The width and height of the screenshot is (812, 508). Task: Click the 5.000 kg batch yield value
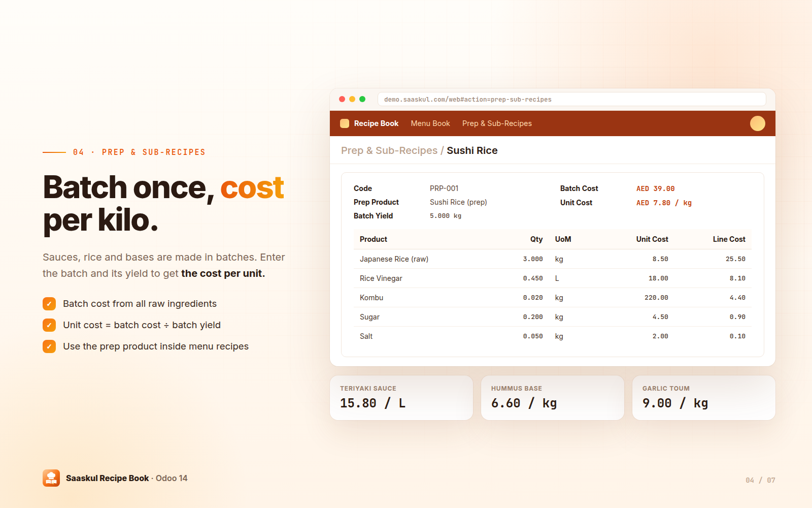(446, 216)
